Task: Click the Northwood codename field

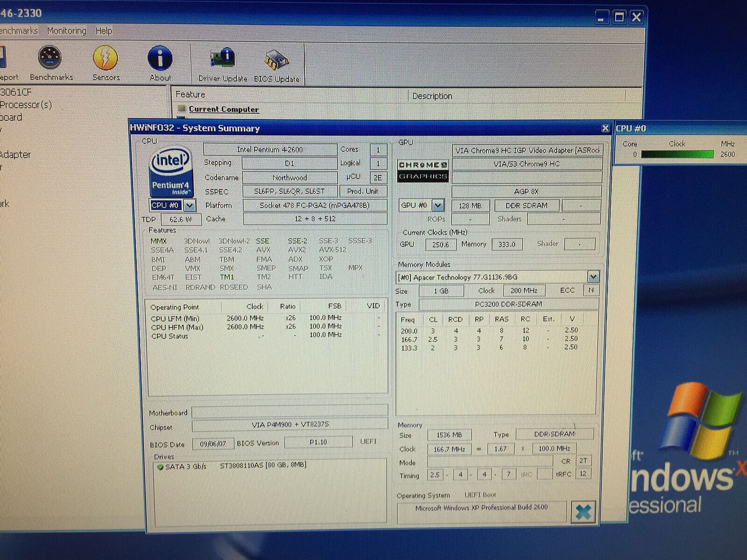Action: coord(289,177)
